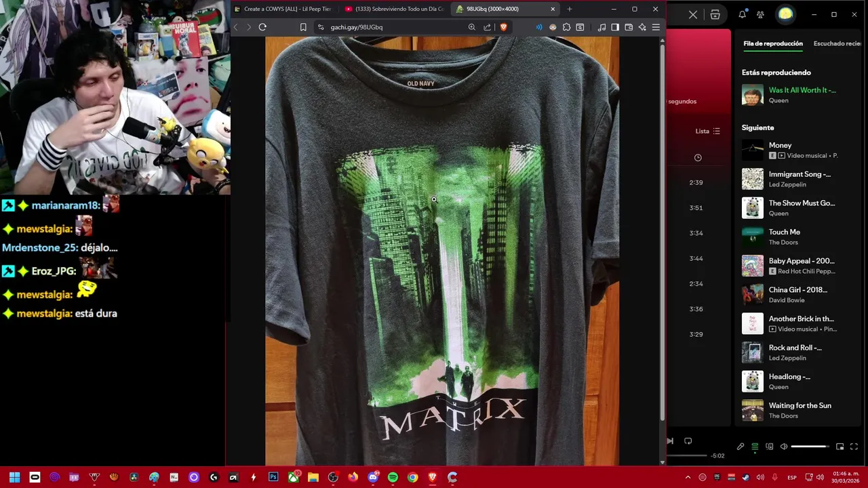This screenshot has height=488, width=868.
Task: Mute Spotify with the speaker icon
Action: 784,447
